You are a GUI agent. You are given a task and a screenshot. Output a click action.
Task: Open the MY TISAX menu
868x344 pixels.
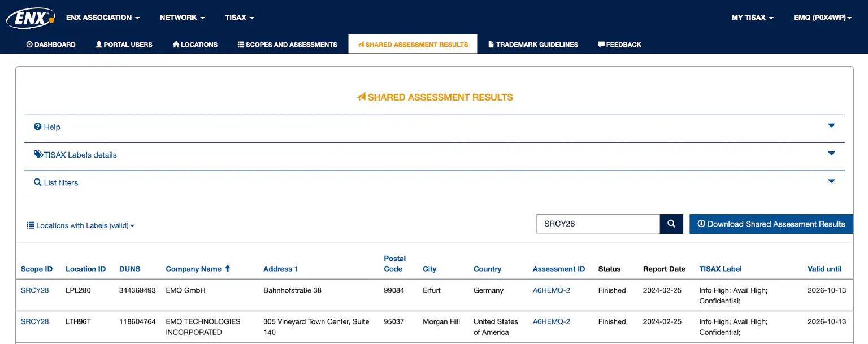(x=752, y=18)
